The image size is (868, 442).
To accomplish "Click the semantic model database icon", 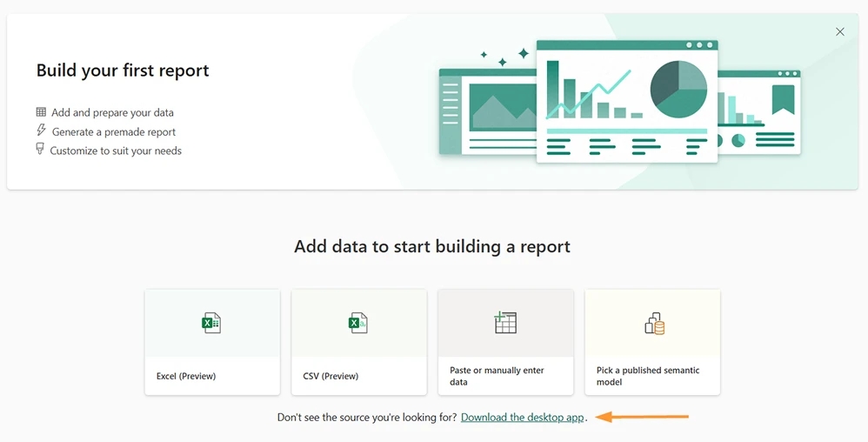I will pos(654,324).
